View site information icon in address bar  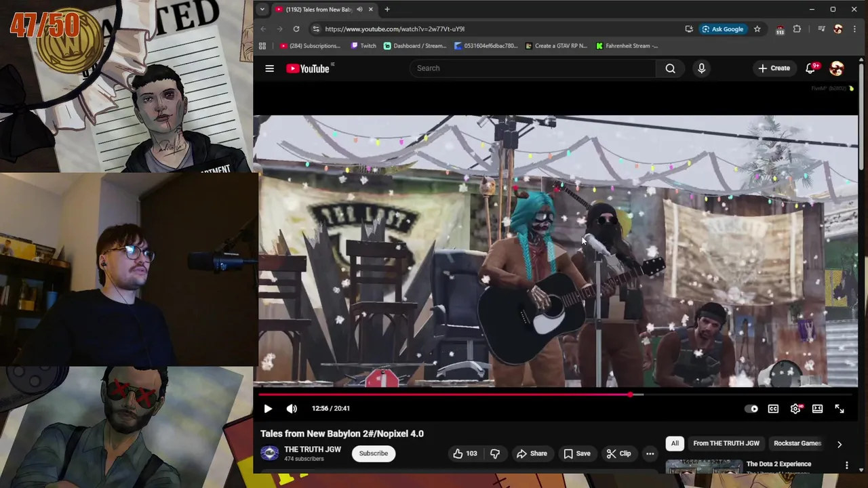pos(315,29)
